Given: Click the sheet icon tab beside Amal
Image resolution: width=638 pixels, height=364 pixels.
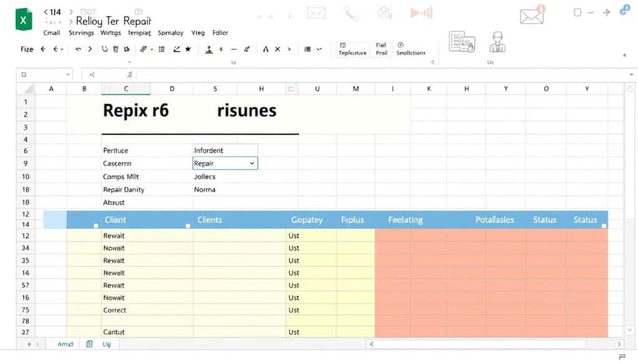Looking at the screenshot, I should pos(89,344).
